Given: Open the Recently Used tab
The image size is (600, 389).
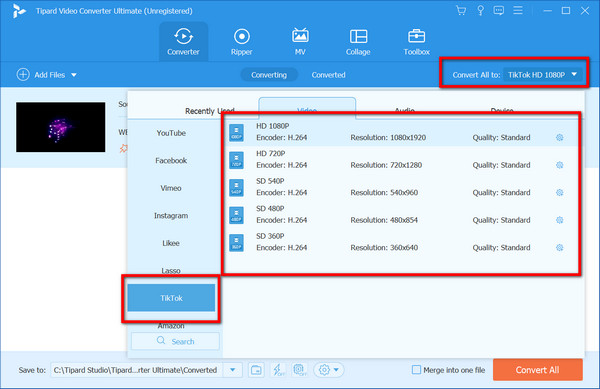Looking at the screenshot, I should pyautogui.click(x=210, y=111).
